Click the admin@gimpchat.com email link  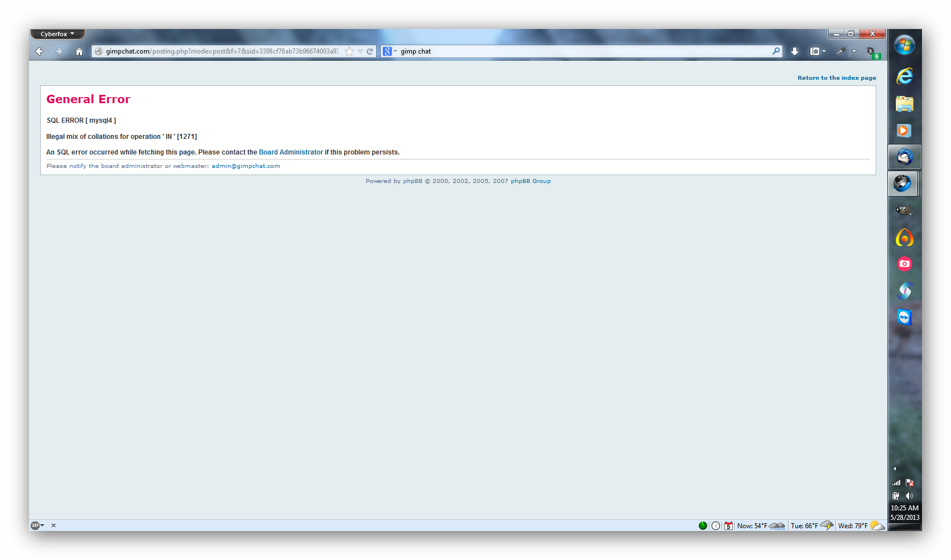click(x=246, y=166)
